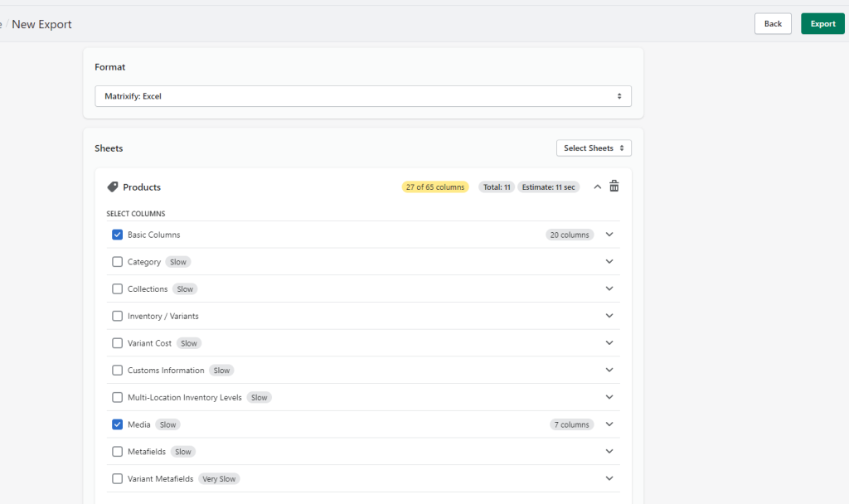Enable the Category columns
This screenshot has height=504, width=849.
point(117,261)
